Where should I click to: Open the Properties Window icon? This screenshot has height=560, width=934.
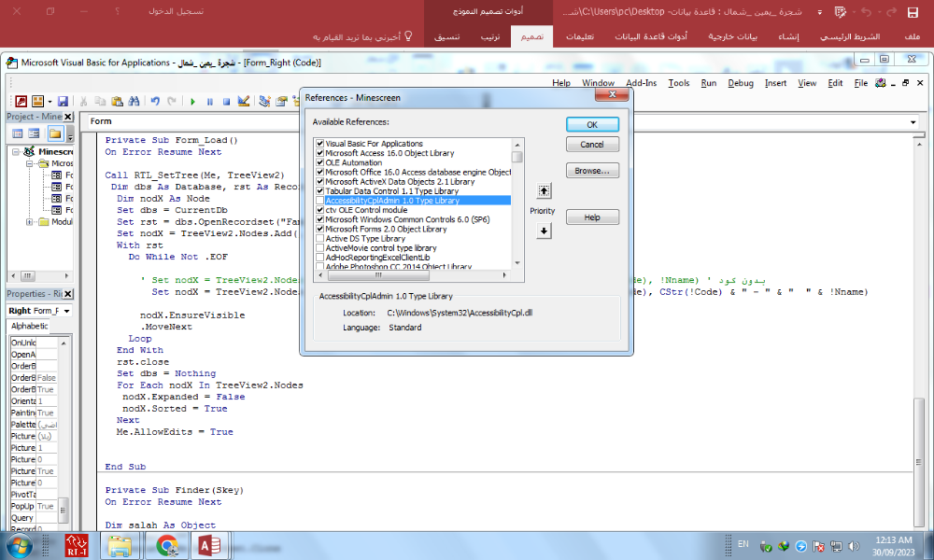(x=281, y=101)
